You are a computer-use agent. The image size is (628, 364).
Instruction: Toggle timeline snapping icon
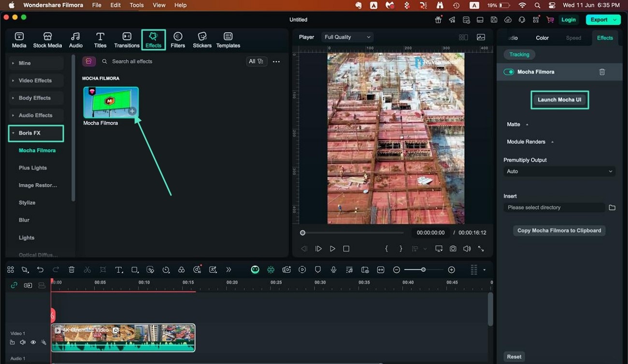pyautogui.click(x=271, y=270)
